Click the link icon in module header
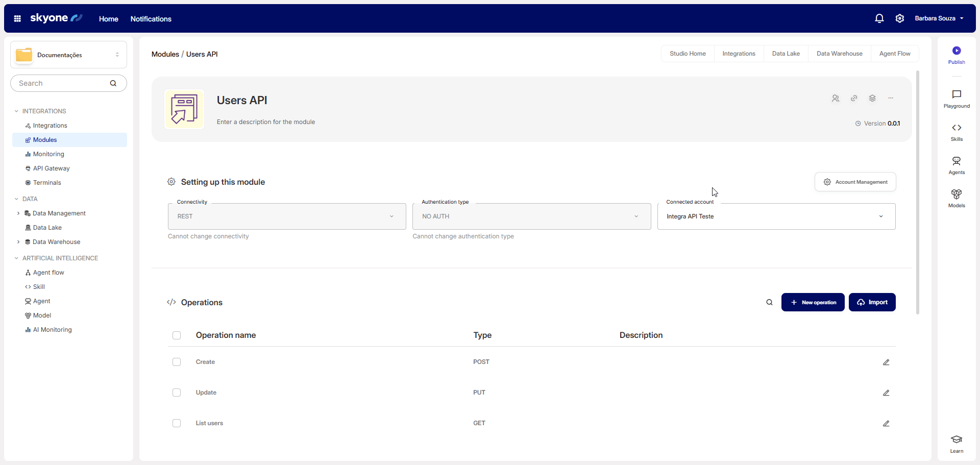The height and width of the screenshot is (465, 980). (x=854, y=99)
